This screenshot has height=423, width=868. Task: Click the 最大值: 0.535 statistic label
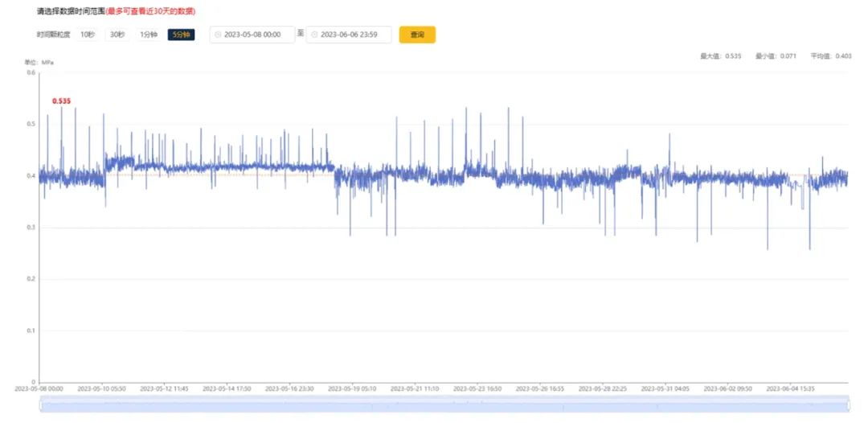(x=721, y=56)
